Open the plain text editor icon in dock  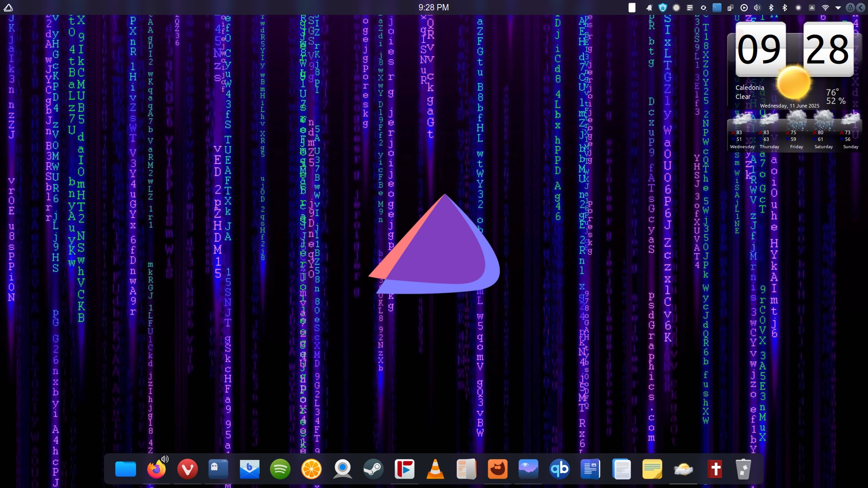tap(622, 469)
